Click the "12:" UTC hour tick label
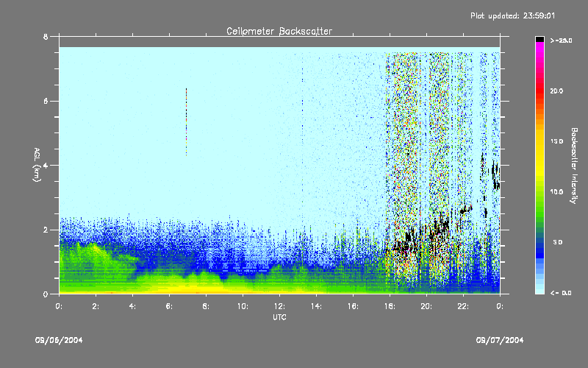 (279, 306)
